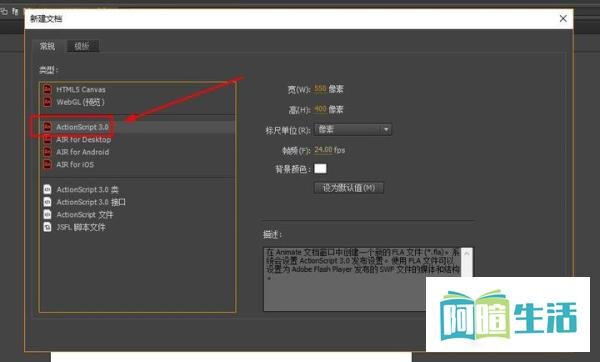Edit the frame rate 24.00 value
This screenshot has width=600, height=362.
pyautogui.click(x=323, y=150)
